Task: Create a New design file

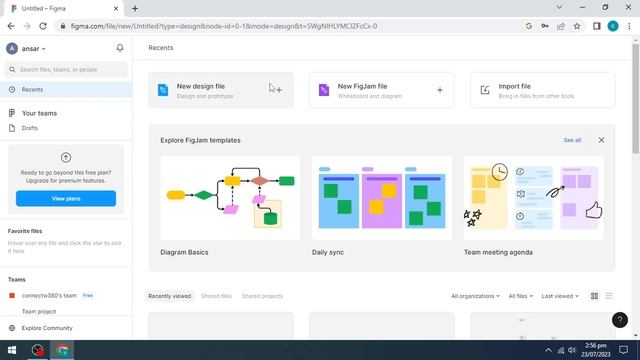Action: 221,90
